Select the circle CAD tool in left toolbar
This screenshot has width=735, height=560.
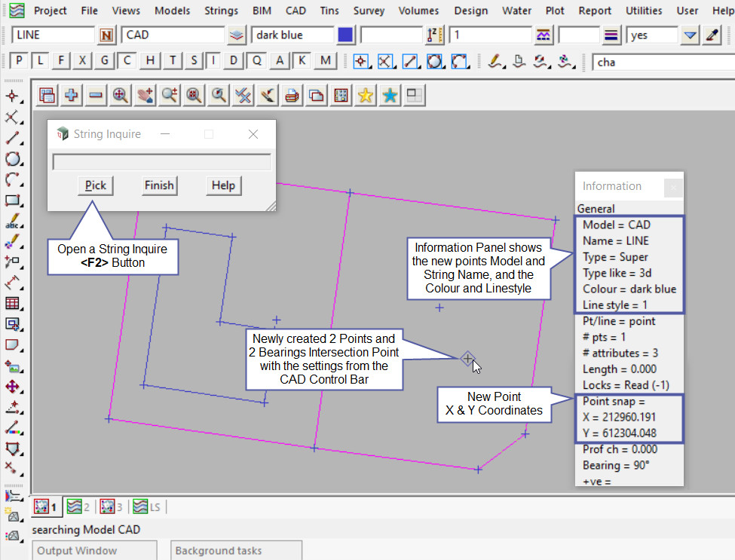click(12, 159)
